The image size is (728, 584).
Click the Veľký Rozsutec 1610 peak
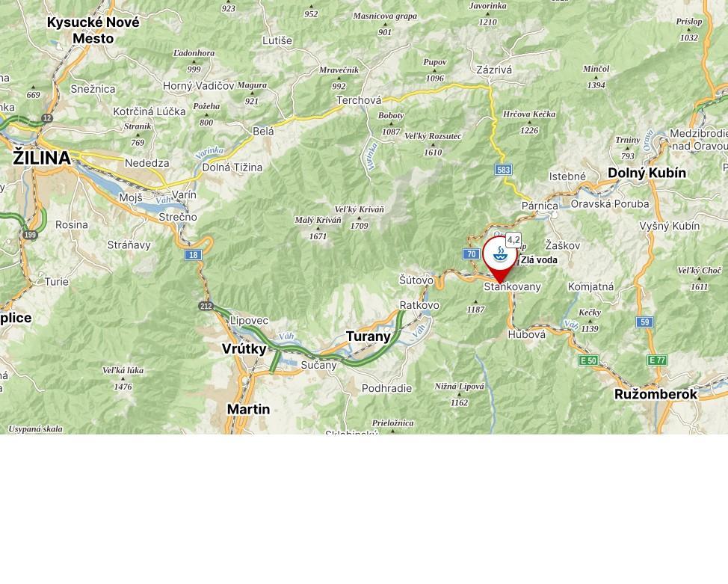click(x=433, y=144)
